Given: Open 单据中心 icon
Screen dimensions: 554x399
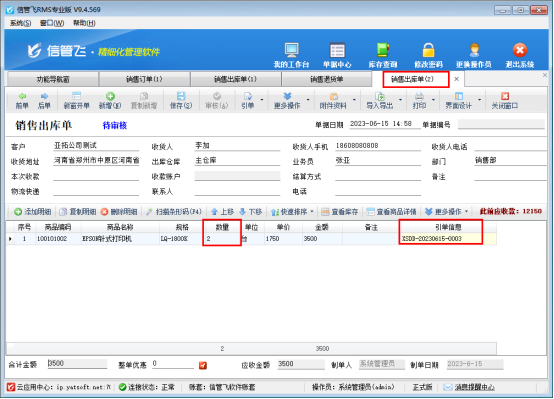Looking at the screenshot, I should pyautogui.click(x=337, y=55).
